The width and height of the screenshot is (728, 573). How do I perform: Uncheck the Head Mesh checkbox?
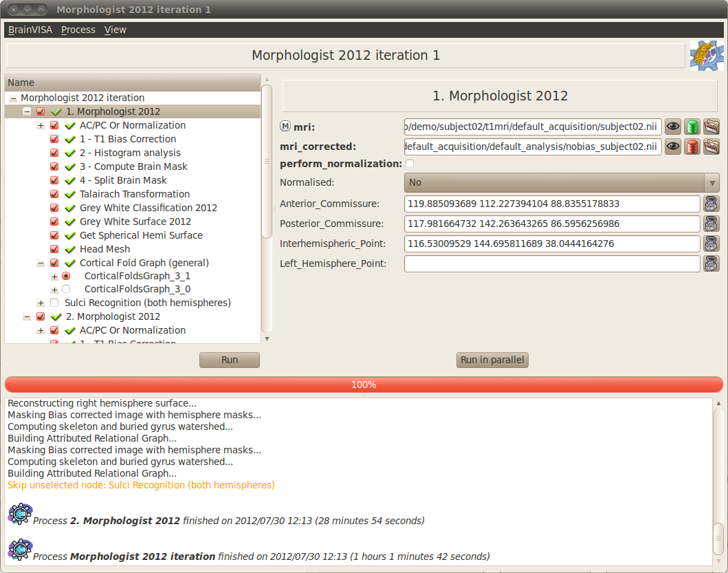54,249
